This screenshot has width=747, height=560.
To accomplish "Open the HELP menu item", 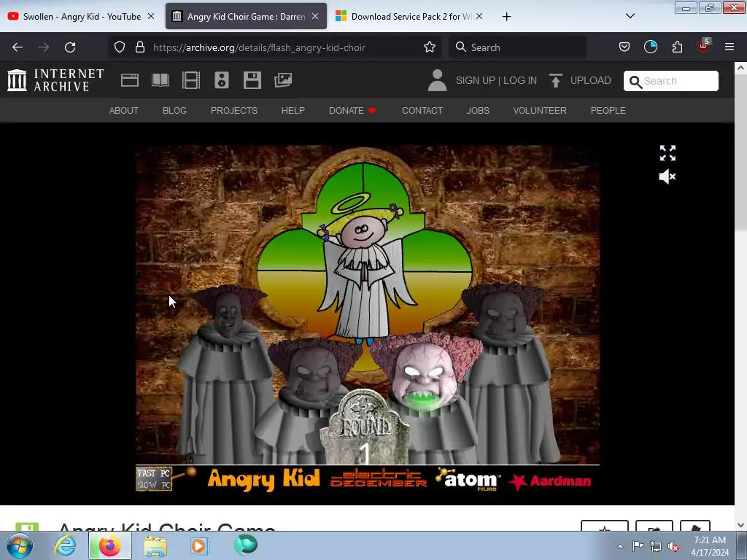I will click(293, 111).
